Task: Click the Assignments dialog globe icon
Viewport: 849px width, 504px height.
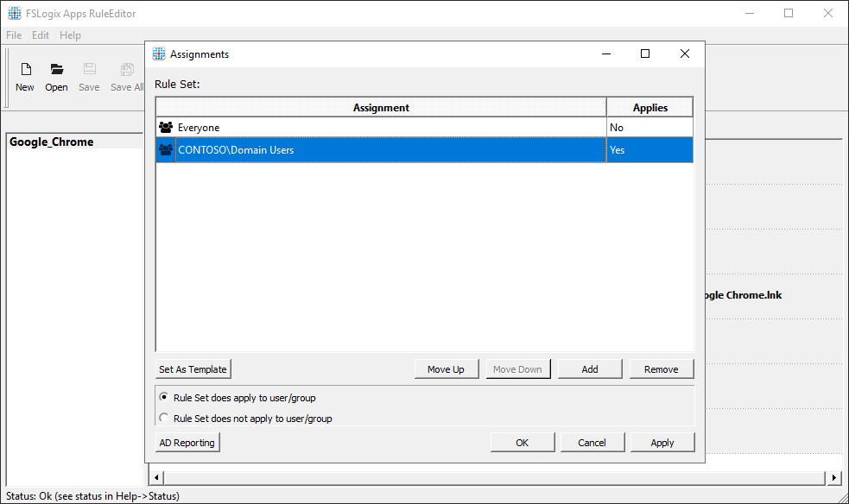Action: point(159,54)
